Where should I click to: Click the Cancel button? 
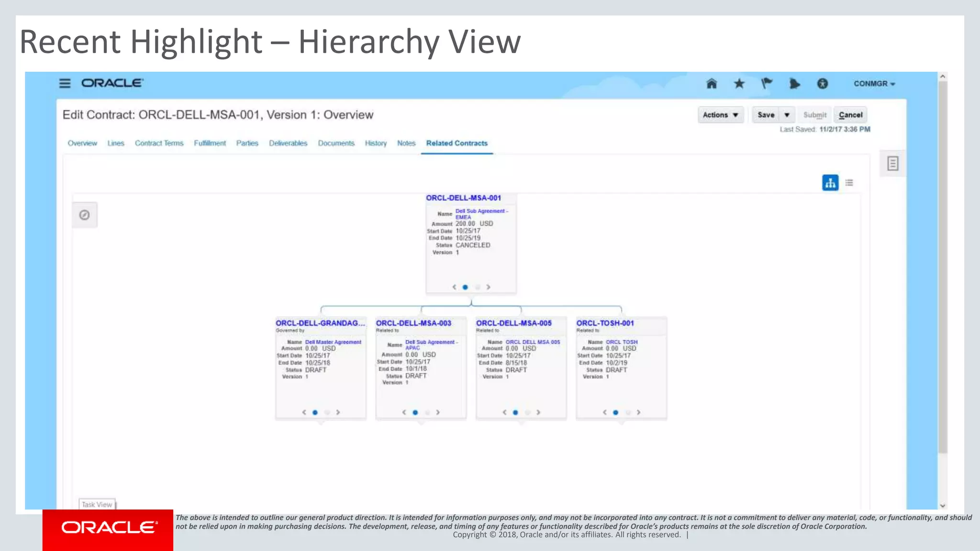pyautogui.click(x=850, y=115)
